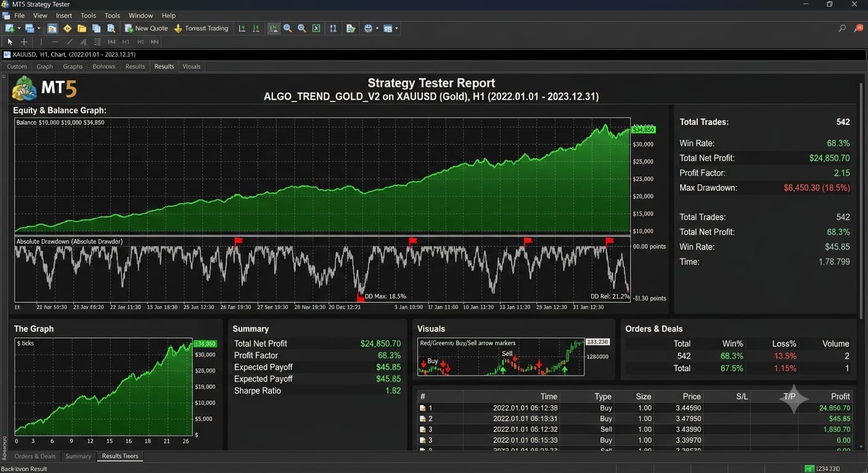Select the arrow cursor tool
The height and width of the screenshot is (473, 868).
click(10, 42)
